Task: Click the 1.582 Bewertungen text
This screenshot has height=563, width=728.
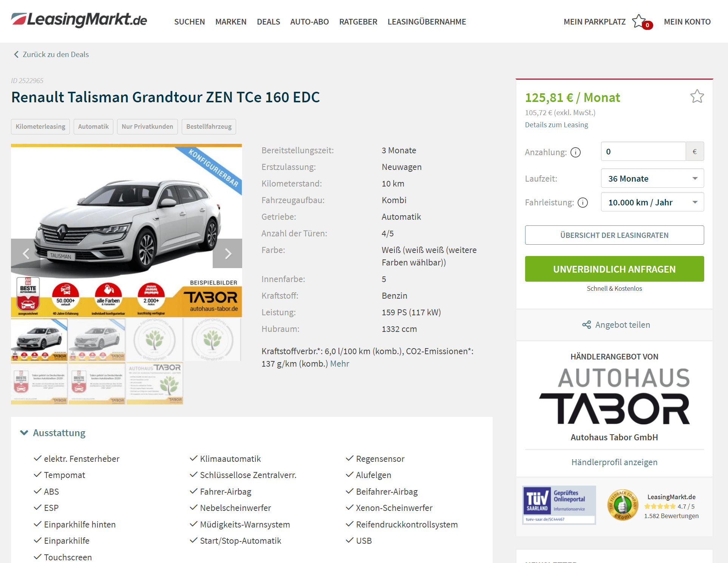Action: pyautogui.click(x=671, y=516)
